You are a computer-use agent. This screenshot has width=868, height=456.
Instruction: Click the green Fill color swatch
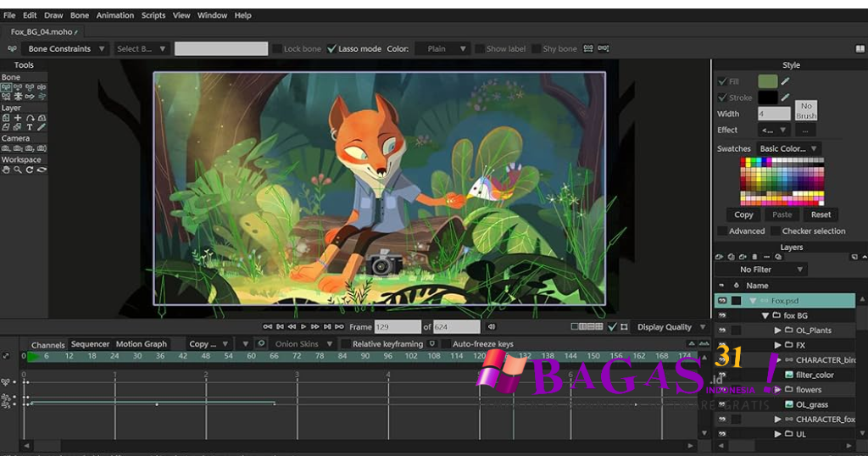click(x=768, y=81)
